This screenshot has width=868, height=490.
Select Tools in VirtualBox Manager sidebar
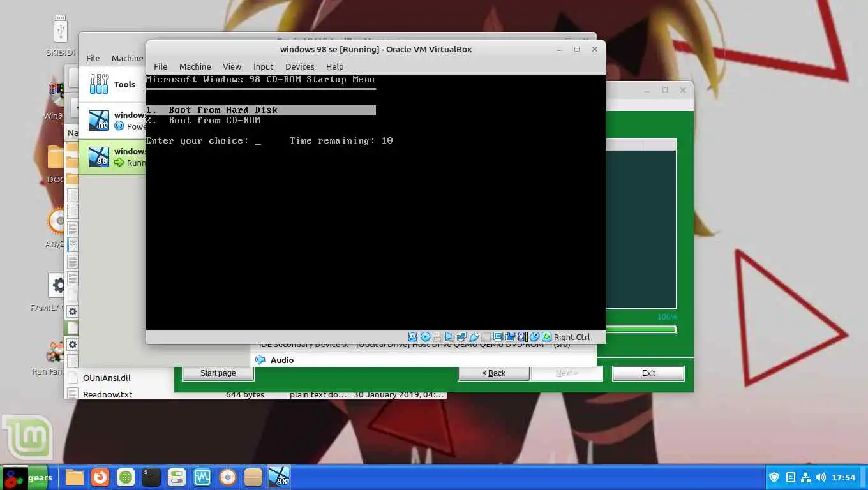[x=112, y=84]
